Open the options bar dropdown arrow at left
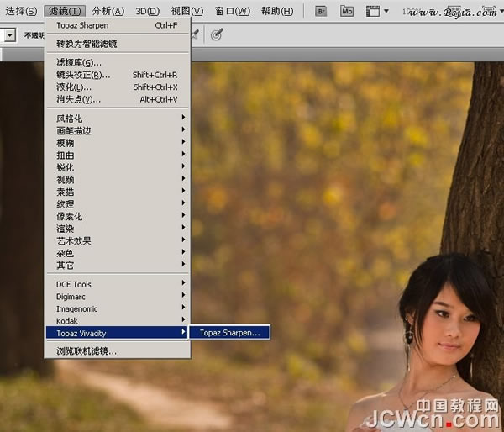The image size is (504, 432). coord(10,34)
